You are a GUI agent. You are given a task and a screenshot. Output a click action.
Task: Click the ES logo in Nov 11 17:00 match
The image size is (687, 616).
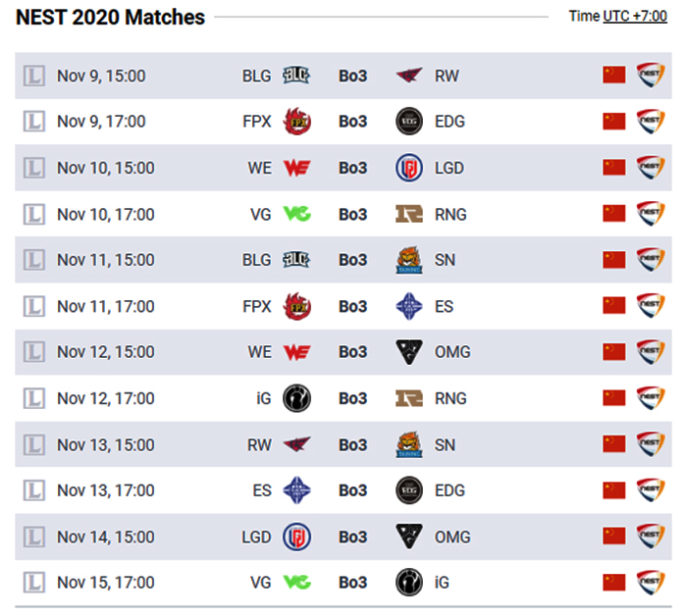(x=409, y=306)
